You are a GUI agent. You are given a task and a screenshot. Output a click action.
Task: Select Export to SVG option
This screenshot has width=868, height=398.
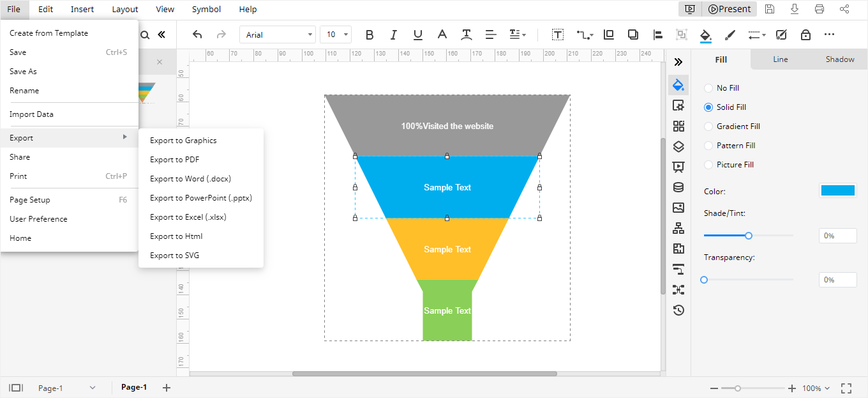(174, 256)
